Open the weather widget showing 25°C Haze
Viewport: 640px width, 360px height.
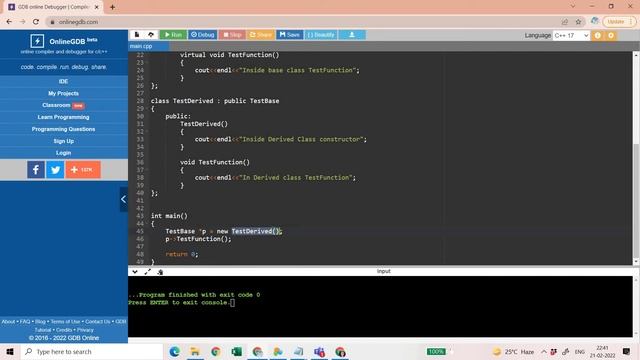click(x=513, y=351)
